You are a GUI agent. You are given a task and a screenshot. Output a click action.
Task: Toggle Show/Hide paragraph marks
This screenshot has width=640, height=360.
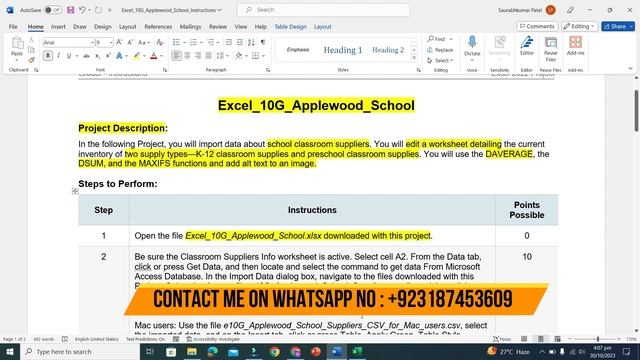click(x=263, y=42)
